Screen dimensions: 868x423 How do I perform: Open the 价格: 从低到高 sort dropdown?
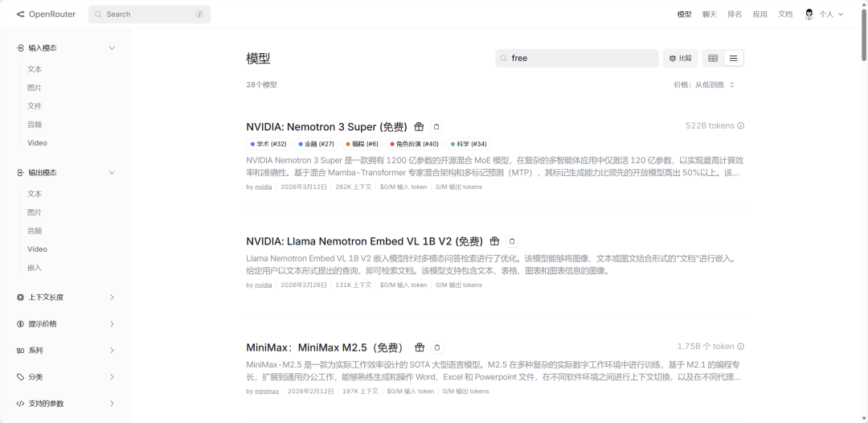704,84
